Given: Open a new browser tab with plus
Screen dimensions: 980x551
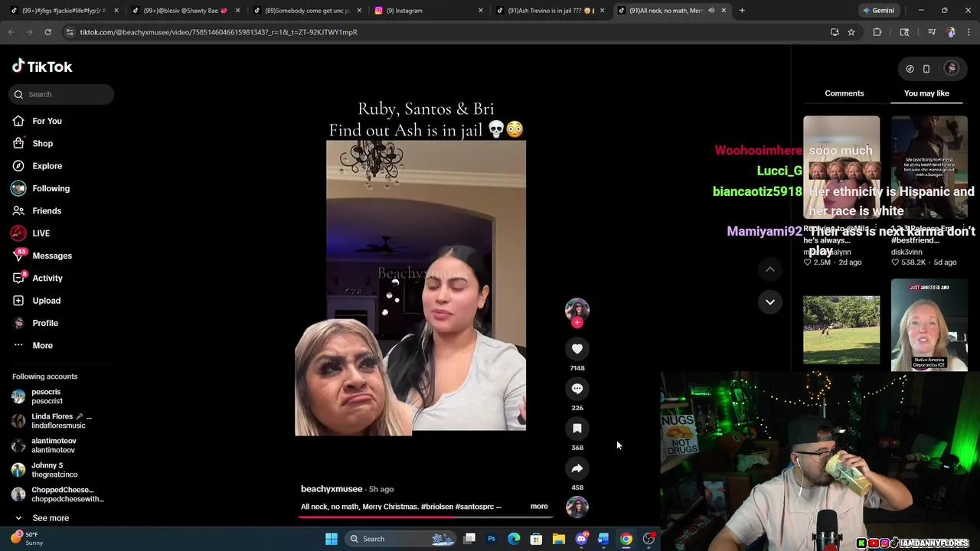Looking at the screenshot, I should tap(742, 11).
